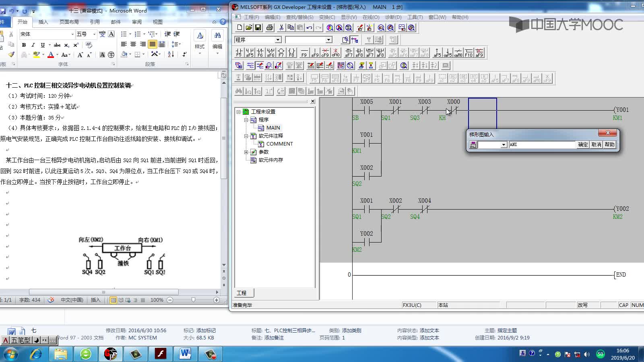
Task: Toggle project data list display icon
Action: pyautogui.click(x=355, y=40)
